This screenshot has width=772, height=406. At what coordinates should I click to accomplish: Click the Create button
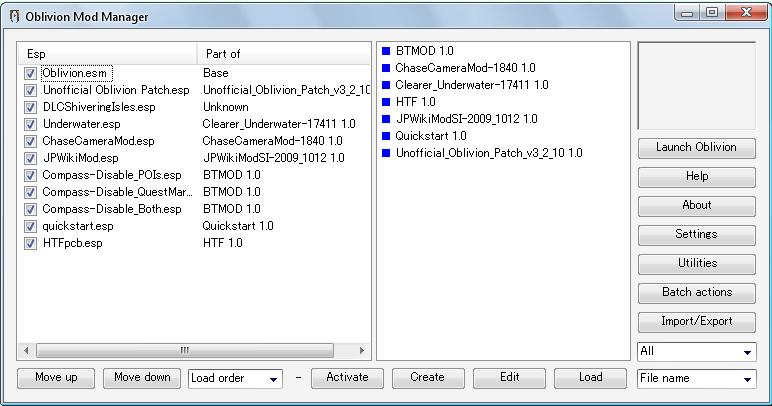pos(428,378)
